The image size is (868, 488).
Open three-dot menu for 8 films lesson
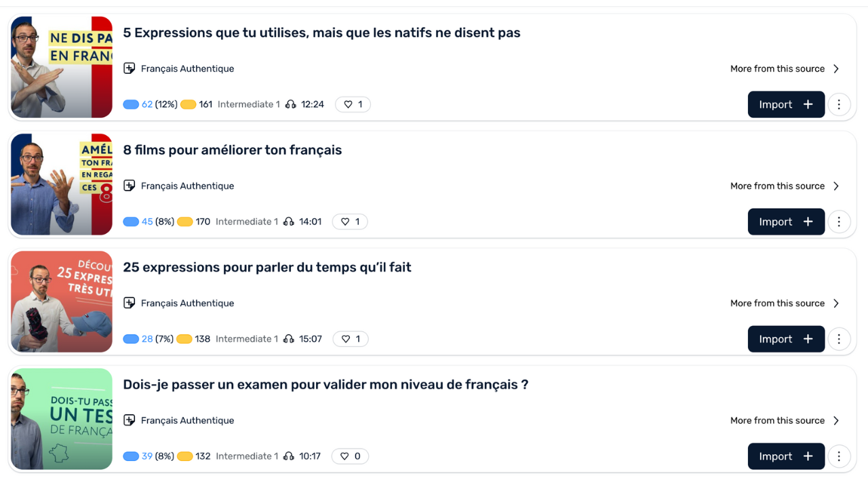(839, 222)
